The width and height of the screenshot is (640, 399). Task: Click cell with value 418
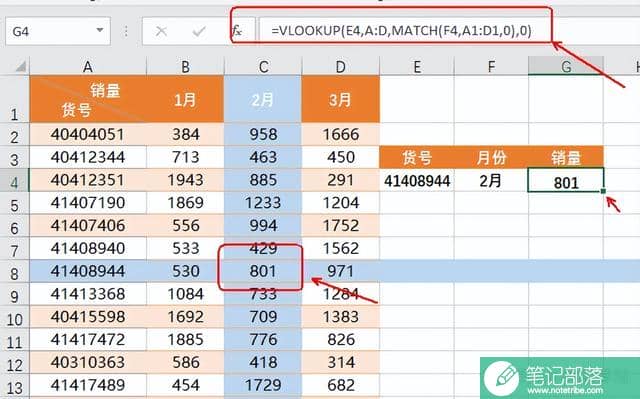tap(263, 362)
